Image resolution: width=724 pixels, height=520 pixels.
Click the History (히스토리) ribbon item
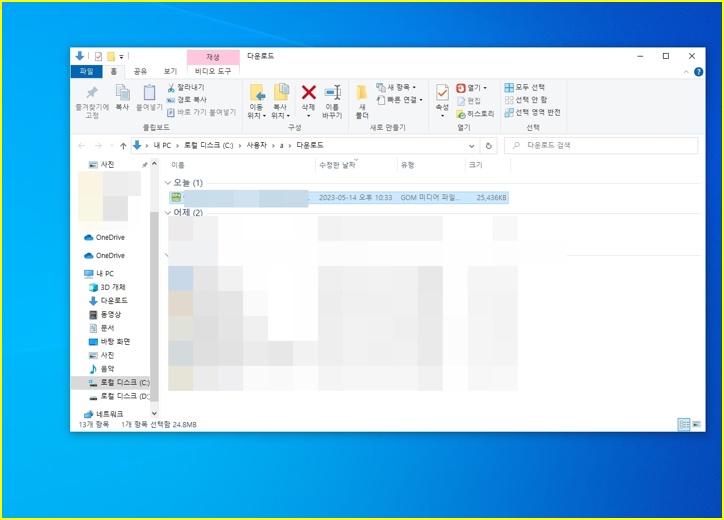(x=475, y=114)
